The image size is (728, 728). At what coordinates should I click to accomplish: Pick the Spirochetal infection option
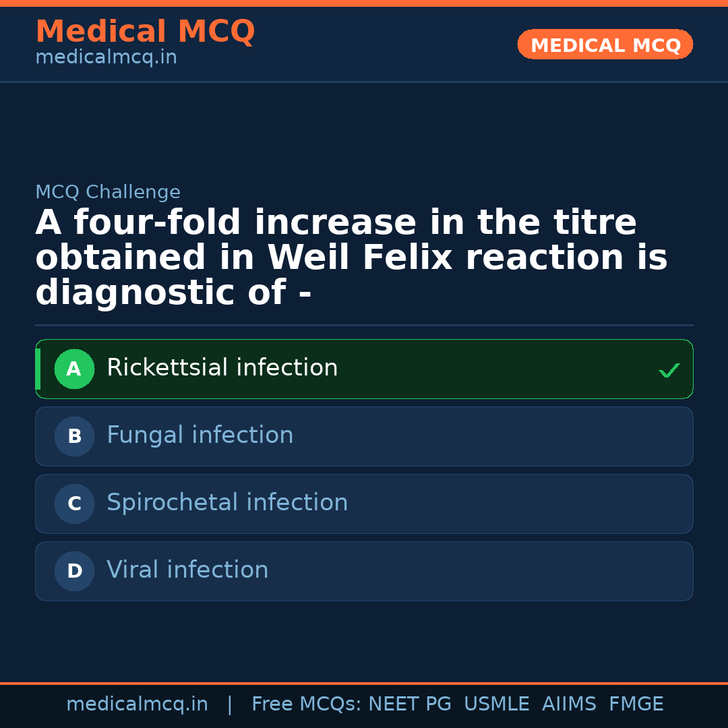227,503
